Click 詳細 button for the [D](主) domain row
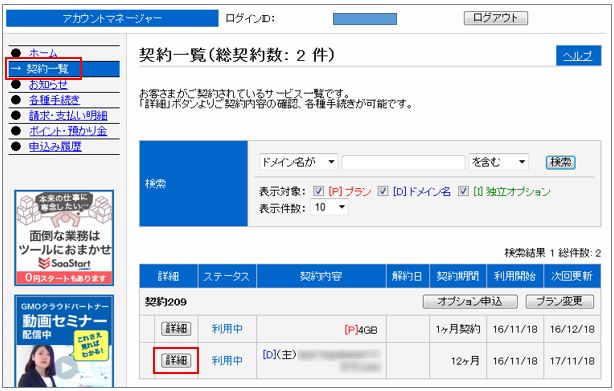Viewport: 614px width, 391px height. (x=176, y=360)
